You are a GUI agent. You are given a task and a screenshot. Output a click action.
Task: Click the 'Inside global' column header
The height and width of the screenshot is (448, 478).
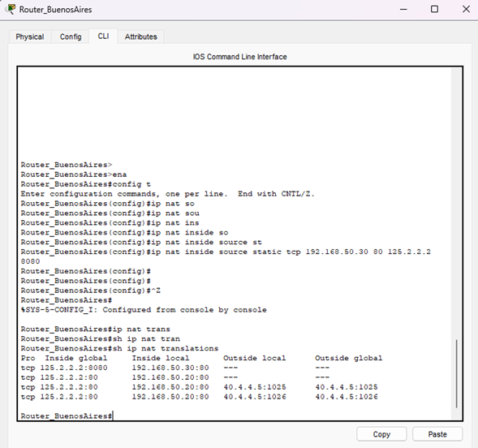coord(76,358)
